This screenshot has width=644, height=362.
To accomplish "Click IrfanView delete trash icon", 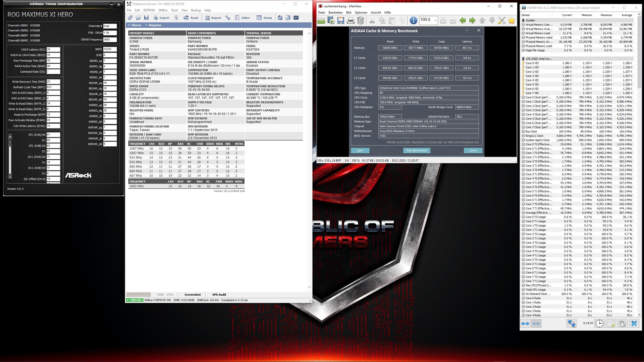I will pyautogui.click(x=360, y=20).
